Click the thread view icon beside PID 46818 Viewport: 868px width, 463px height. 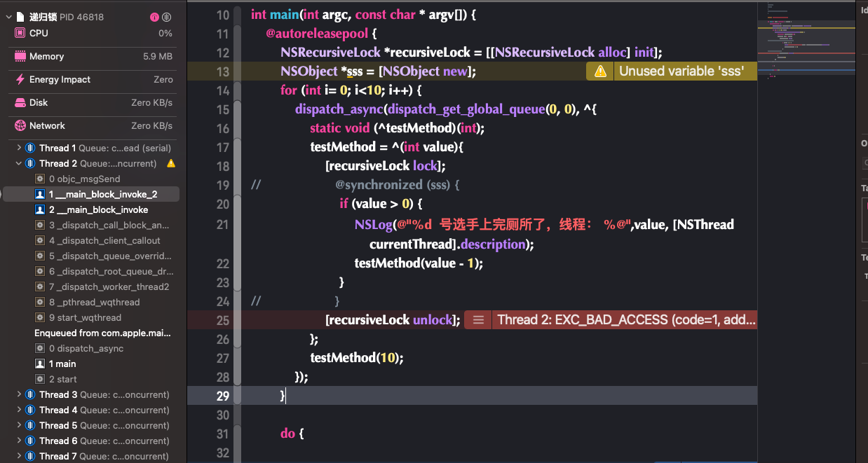click(x=166, y=17)
